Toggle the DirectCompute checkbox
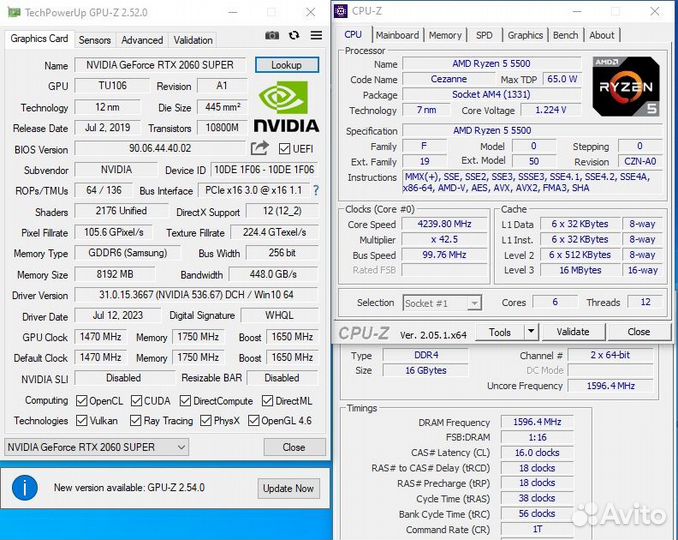The height and width of the screenshot is (540, 678). pyautogui.click(x=185, y=401)
